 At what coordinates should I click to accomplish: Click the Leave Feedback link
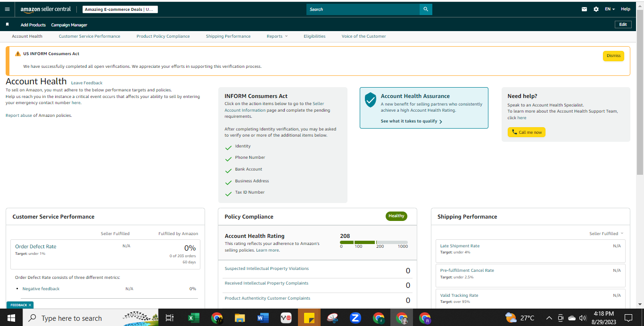(87, 83)
